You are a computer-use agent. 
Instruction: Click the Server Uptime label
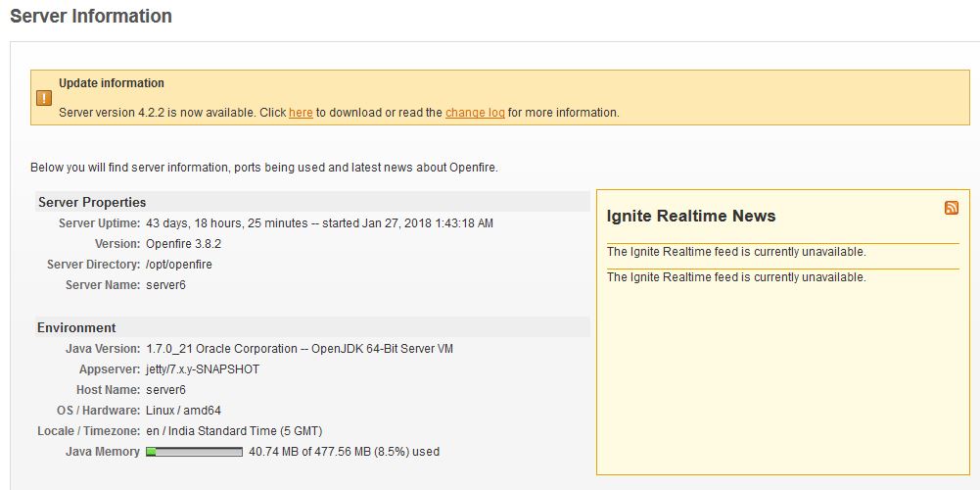tap(100, 222)
